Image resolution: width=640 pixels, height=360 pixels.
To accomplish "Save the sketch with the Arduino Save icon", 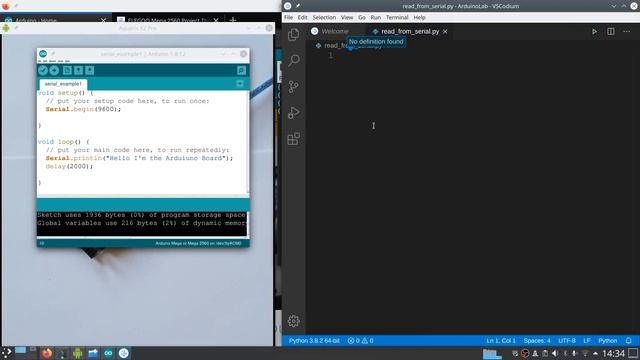I will (x=89, y=70).
